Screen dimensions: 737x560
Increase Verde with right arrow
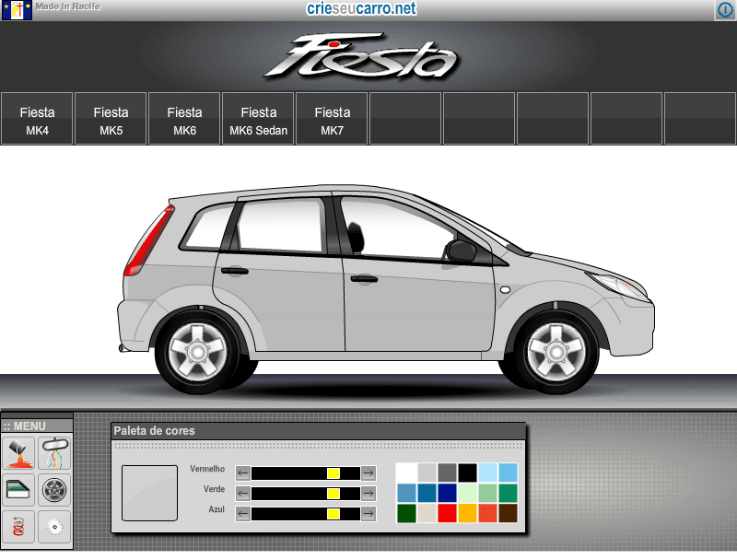pyautogui.click(x=369, y=494)
